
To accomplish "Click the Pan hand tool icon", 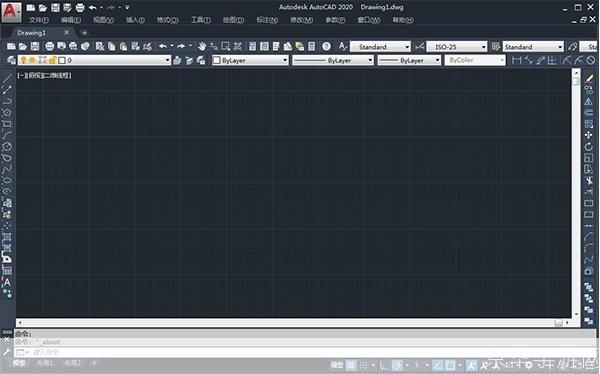I will click(x=202, y=47).
